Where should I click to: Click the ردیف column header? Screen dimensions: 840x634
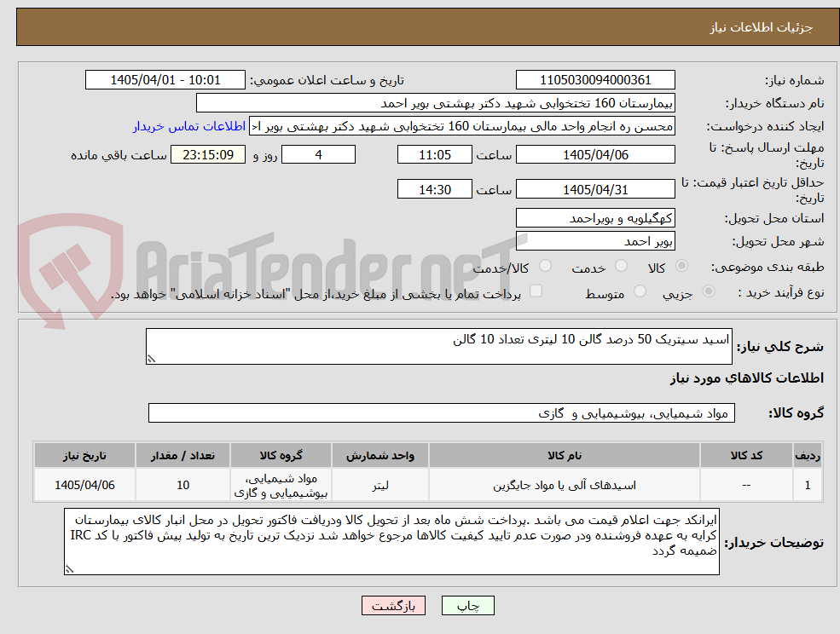coord(808,455)
